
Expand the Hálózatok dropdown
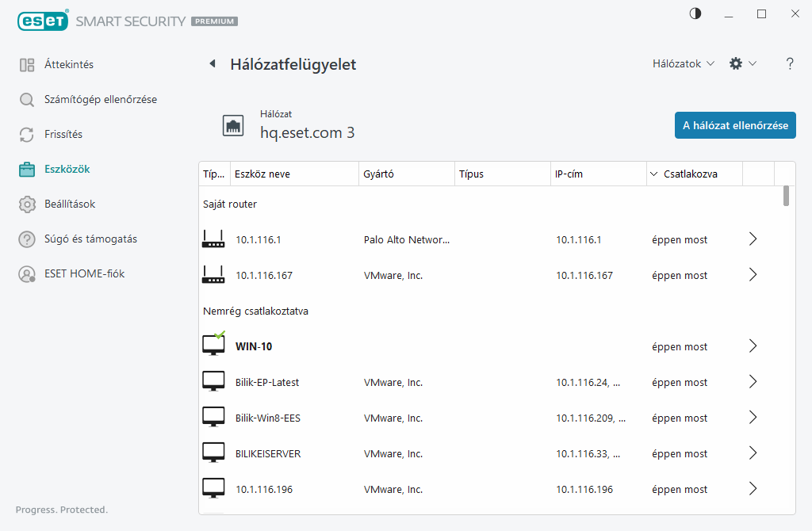[x=683, y=63]
